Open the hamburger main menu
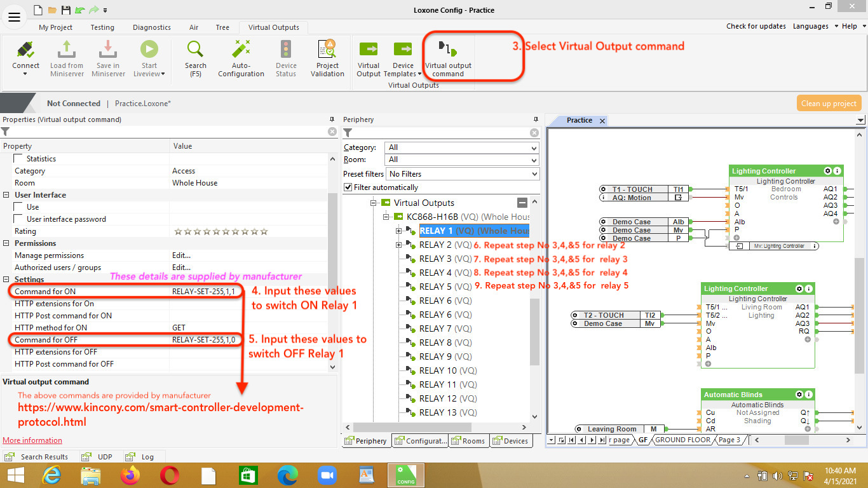Viewport: 868px width, 488px height. (x=14, y=17)
